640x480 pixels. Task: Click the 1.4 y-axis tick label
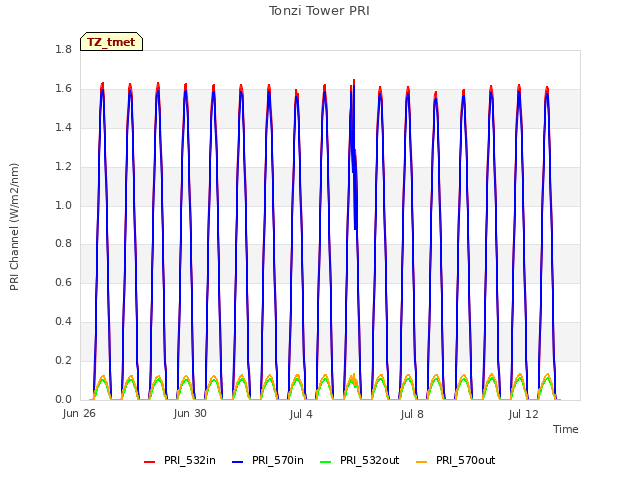(63, 127)
